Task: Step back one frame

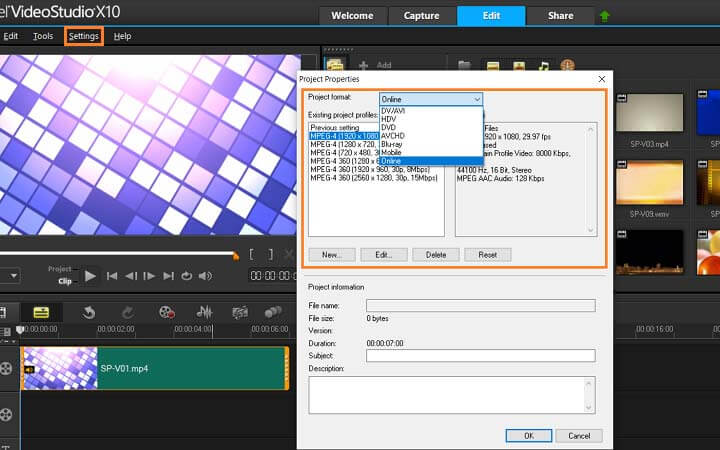Action: [x=131, y=276]
